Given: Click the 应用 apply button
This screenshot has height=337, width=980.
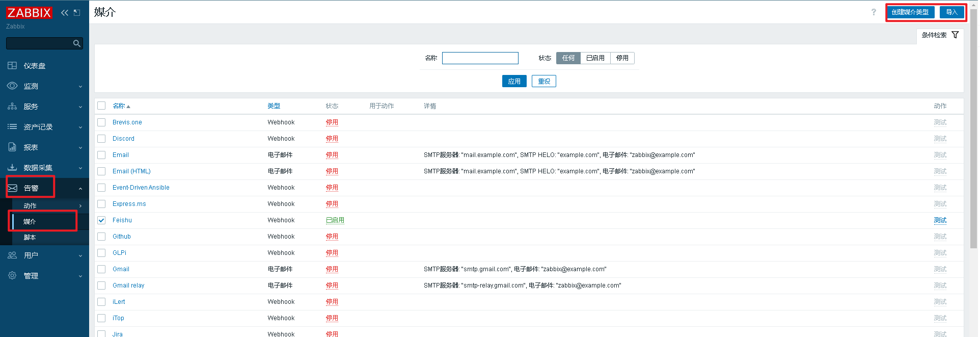Looking at the screenshot, I should 514,81.
